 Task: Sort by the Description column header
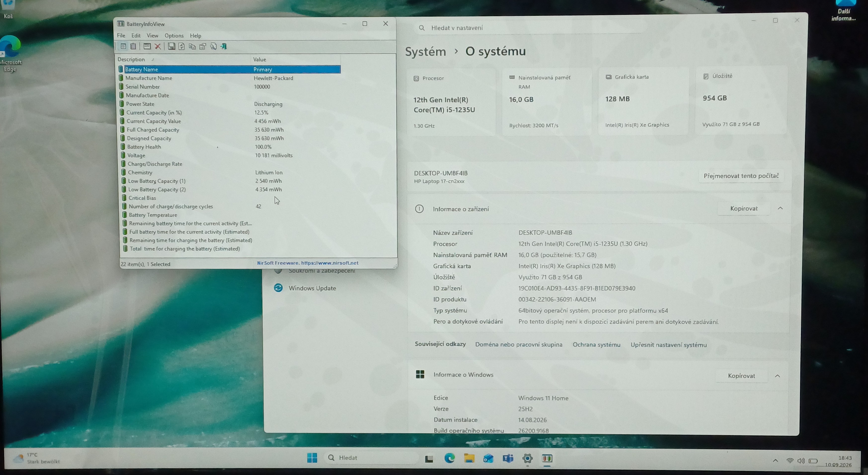click(x=184, y=59)
